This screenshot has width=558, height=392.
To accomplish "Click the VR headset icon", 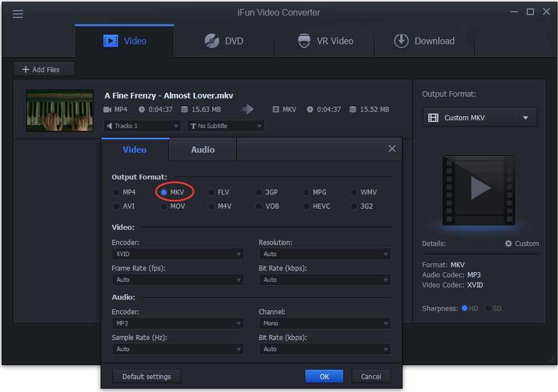I will click(304, 41).
